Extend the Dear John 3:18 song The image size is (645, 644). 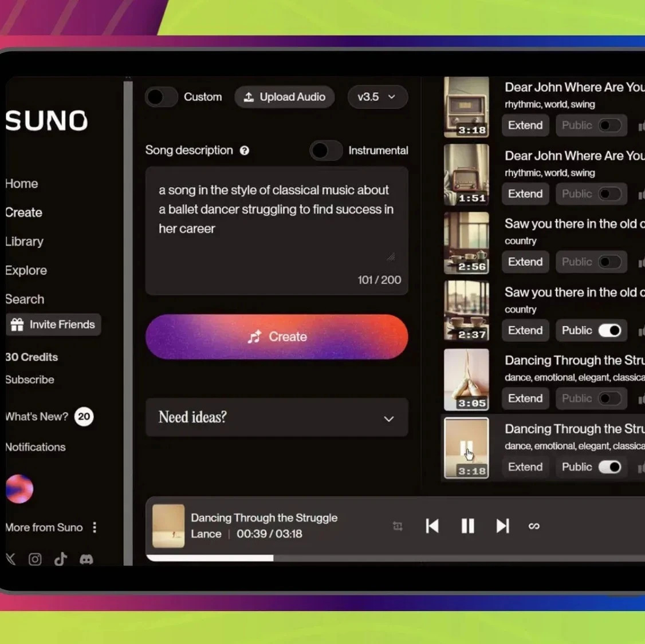coord(525,125)
